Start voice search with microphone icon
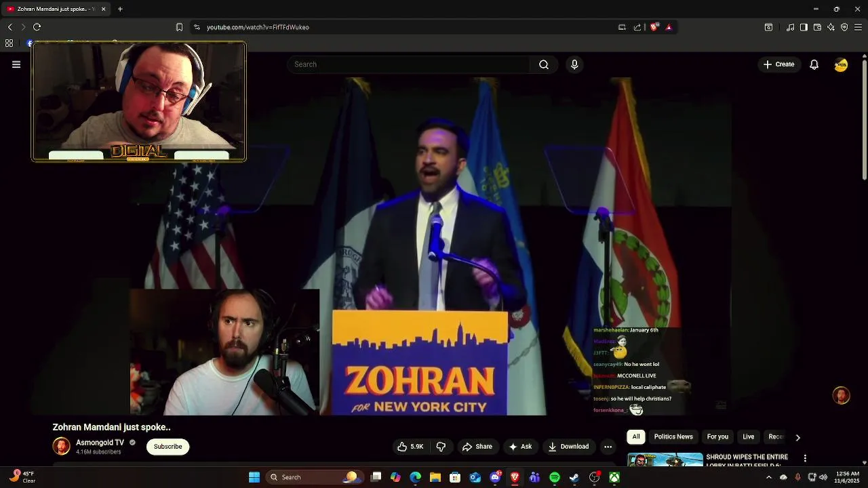The image size is (868, 488). [574, 64]
